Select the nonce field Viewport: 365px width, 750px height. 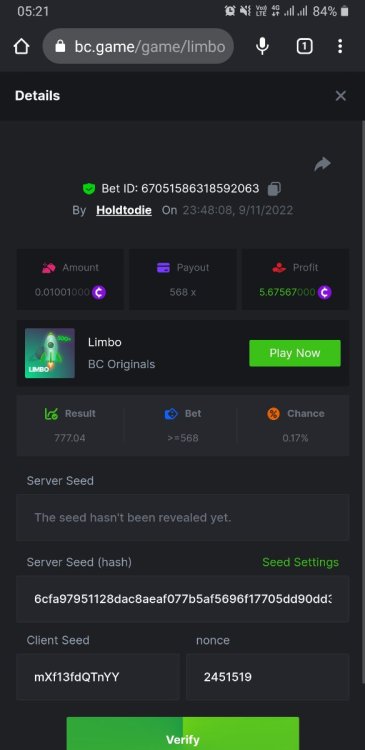(x=268, y=677)
